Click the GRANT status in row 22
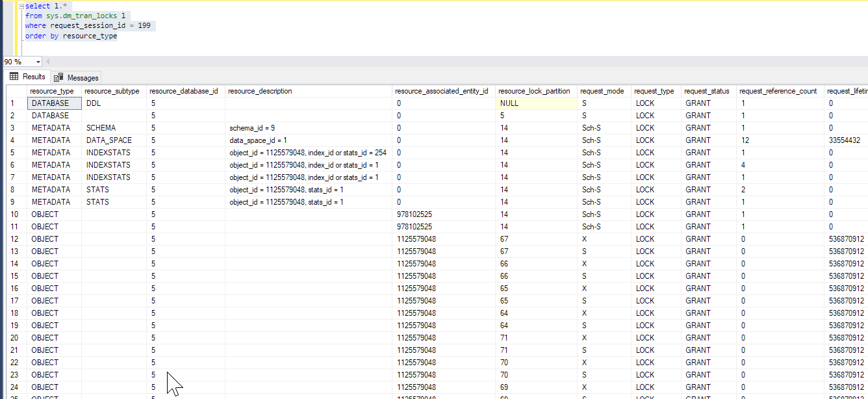Screen dimensions: 868x399 (709, 363)
